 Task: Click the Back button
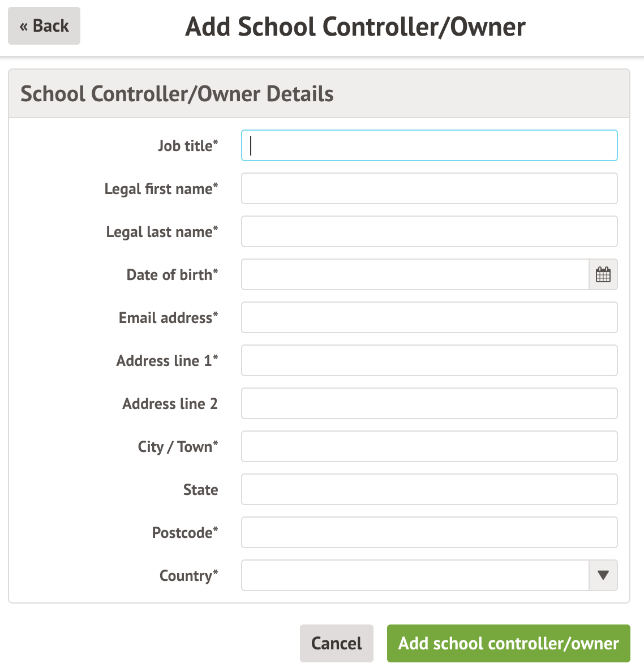click(44, 26)
